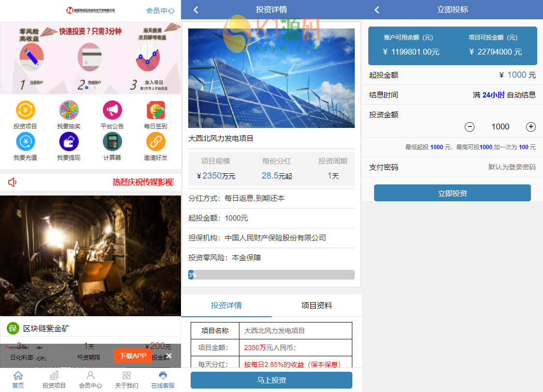
Task: Click the 担保机构 insurance company row
Action: pos(271,238)
